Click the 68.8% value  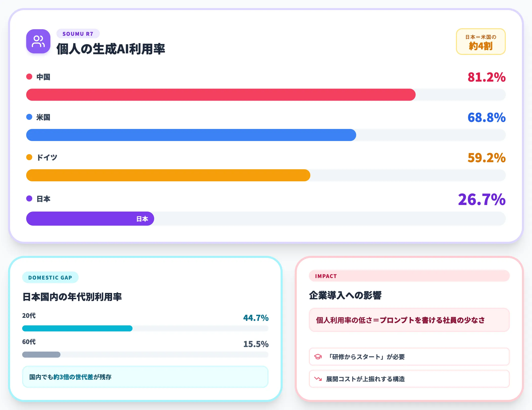(x=486, y=117)
